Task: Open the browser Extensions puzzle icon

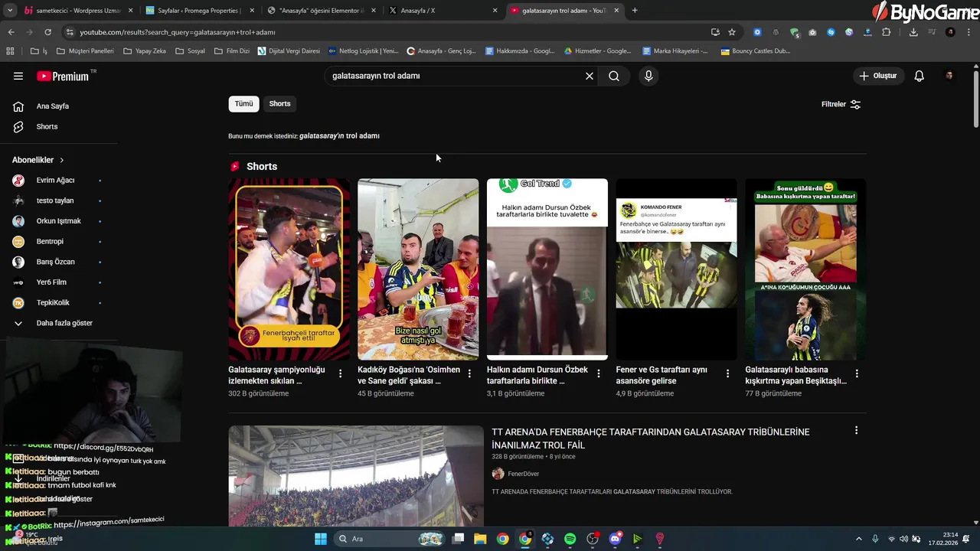Action: pos(886,32)
